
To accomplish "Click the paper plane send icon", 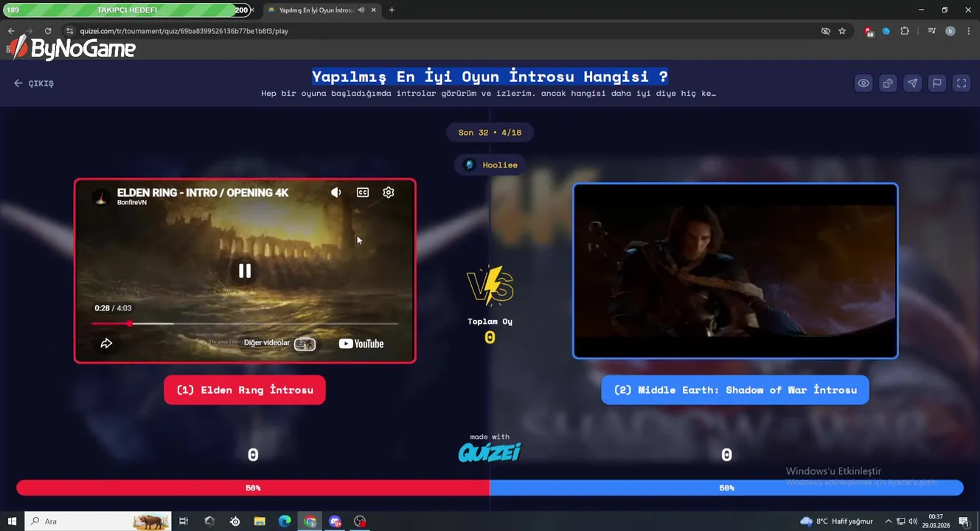I will pos(912,83).
